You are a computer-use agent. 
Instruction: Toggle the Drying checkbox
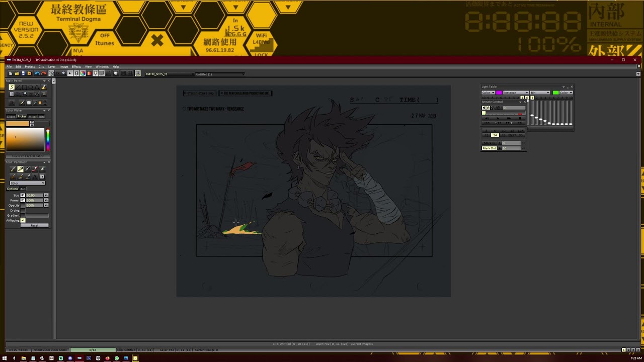pos(23,210)
